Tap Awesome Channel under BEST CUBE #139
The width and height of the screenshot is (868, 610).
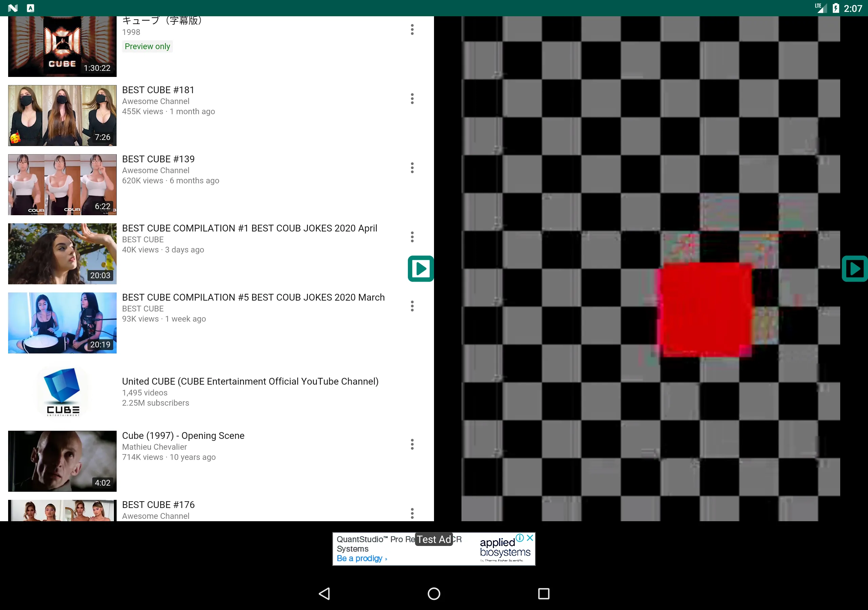156,170
